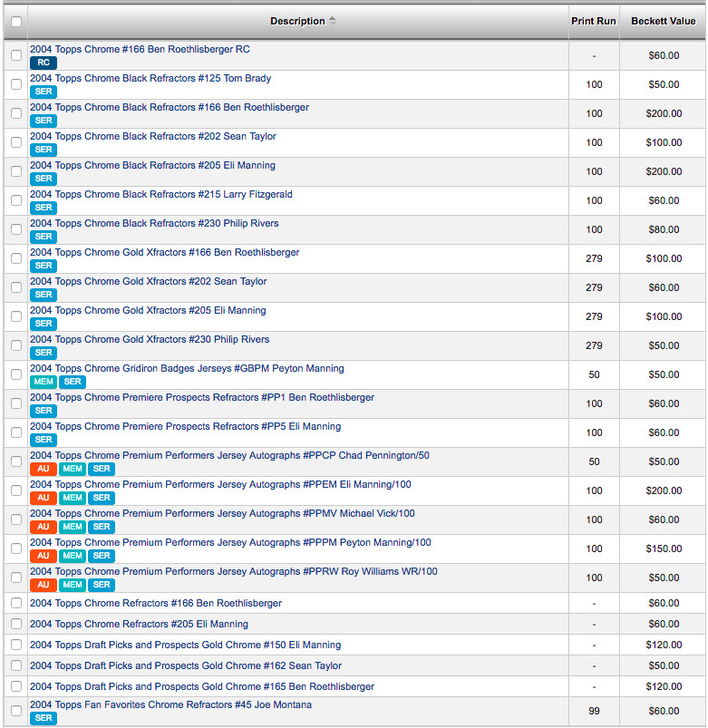
Task: Open Black Refractors #215 Larry Fitzgerald link
Action: coord(161,194)
